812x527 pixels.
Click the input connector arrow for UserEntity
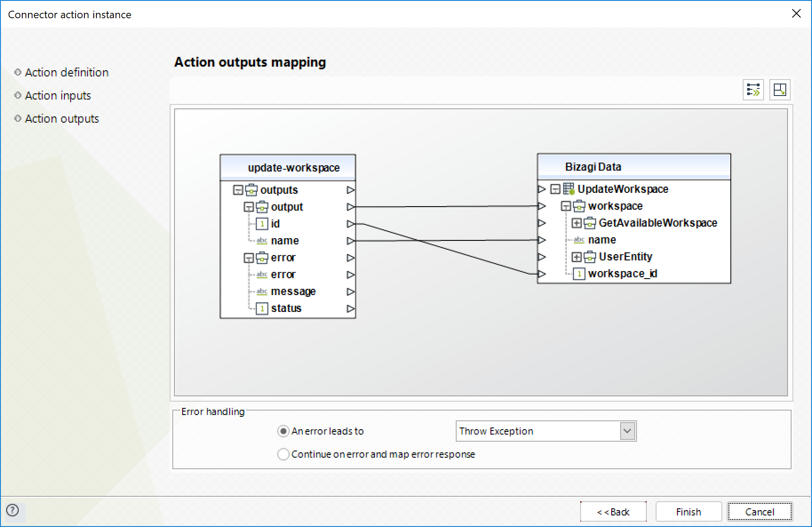pos(541,257)
